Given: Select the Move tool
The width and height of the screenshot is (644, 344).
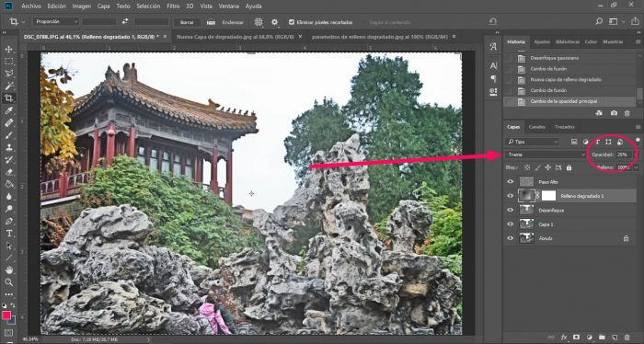Looking at the screenshot, I should click(8, 50).
